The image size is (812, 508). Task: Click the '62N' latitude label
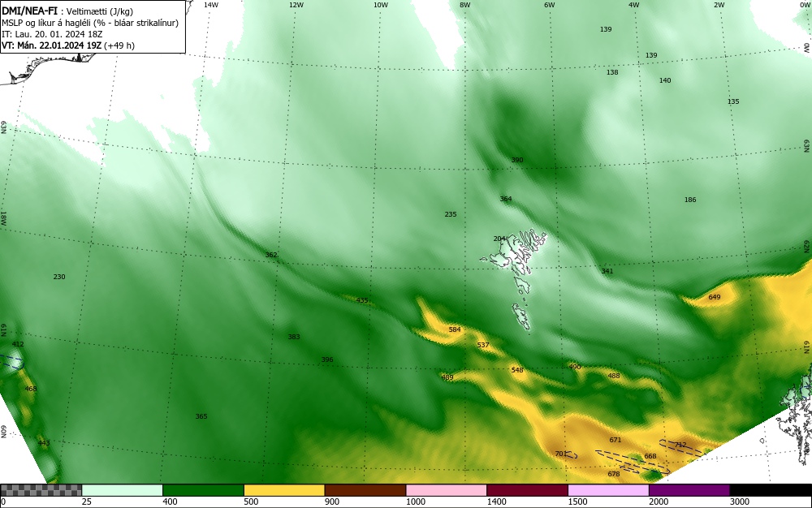click(x=806, y=245)
